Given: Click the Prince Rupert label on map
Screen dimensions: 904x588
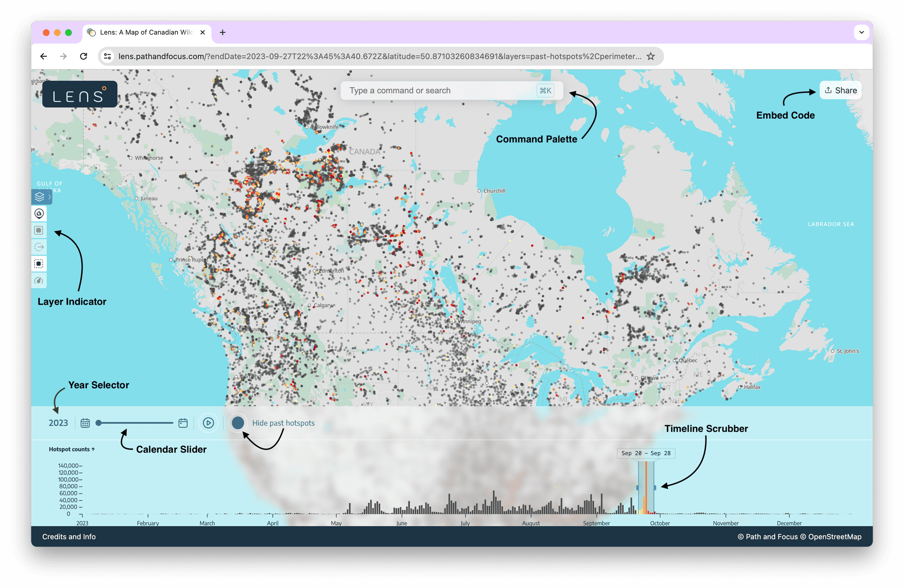Looking at the screenshot, I should [191, 260].
